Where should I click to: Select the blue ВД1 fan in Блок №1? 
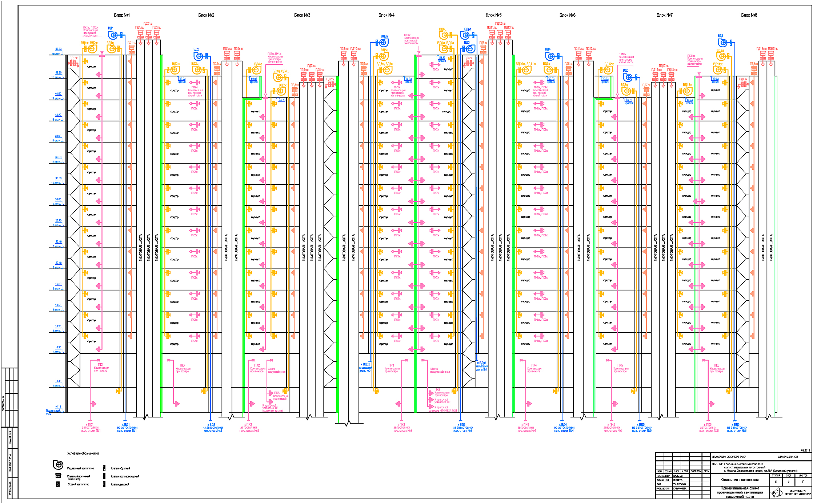[113, 35]
